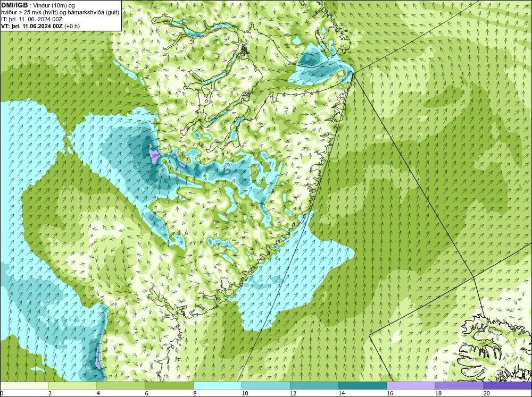Click the '16' colorbar scale label
The image size is (532, 397).
click(390, 393)
